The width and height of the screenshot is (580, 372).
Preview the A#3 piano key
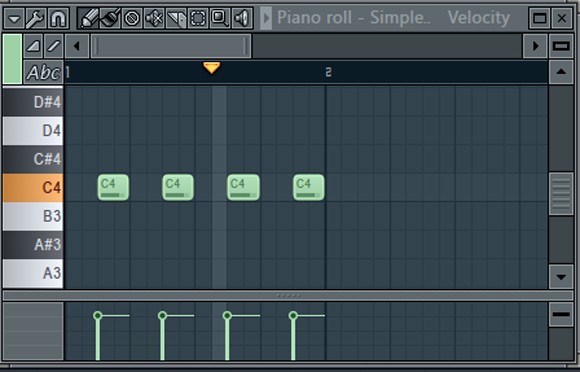tap(33, 244)
